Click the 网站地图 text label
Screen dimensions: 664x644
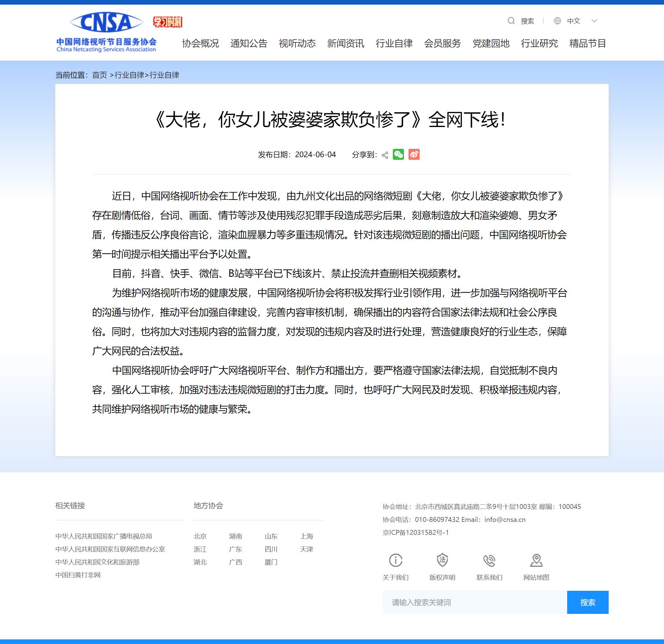pos(536,578)
